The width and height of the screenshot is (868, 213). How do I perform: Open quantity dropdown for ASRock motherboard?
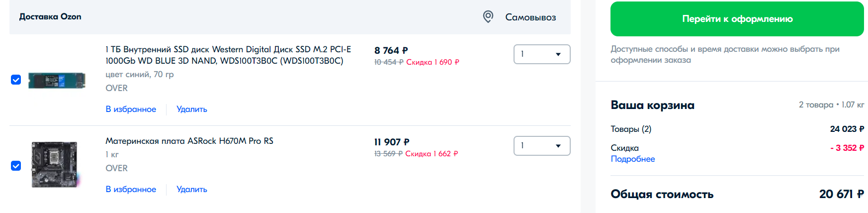(x=541, y=146)
